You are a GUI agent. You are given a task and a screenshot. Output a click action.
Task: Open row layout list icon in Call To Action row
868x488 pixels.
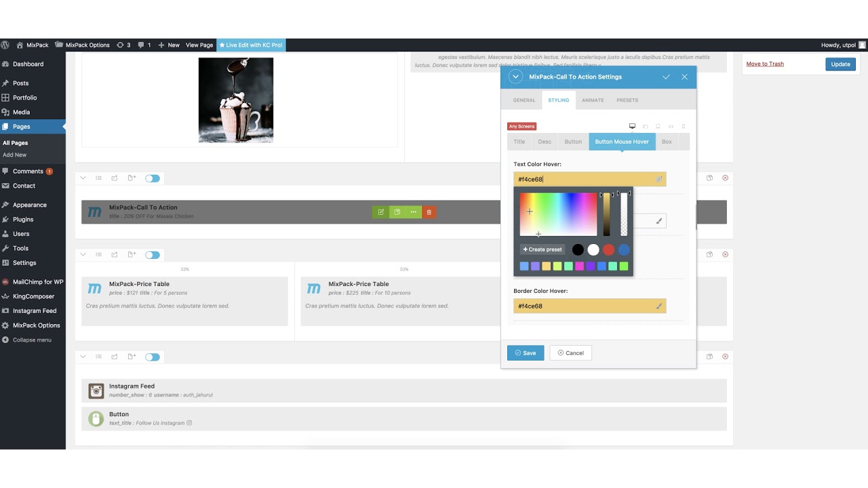pos(98,178)
